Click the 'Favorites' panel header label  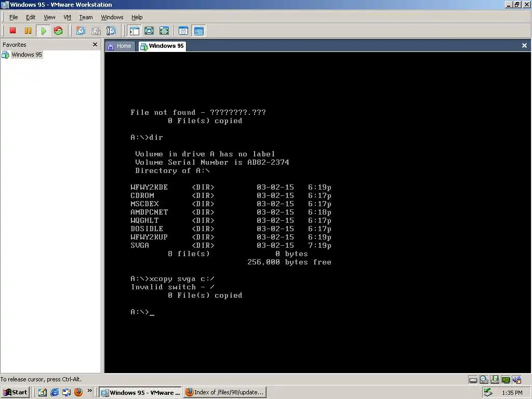point(14,45)
